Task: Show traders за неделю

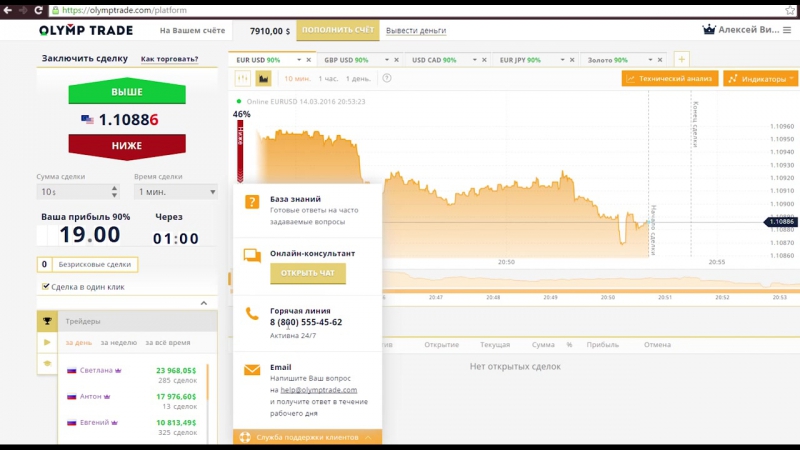Action: (x=119, y=342)
